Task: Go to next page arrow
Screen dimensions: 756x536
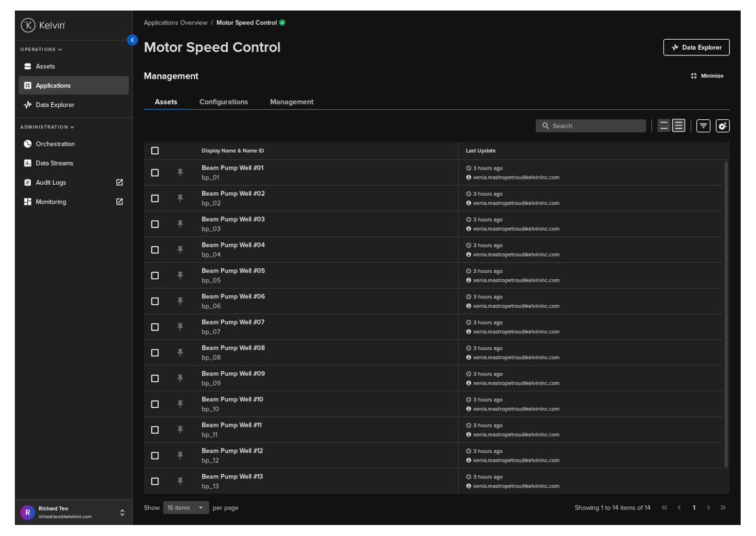Action: point(708,508)
